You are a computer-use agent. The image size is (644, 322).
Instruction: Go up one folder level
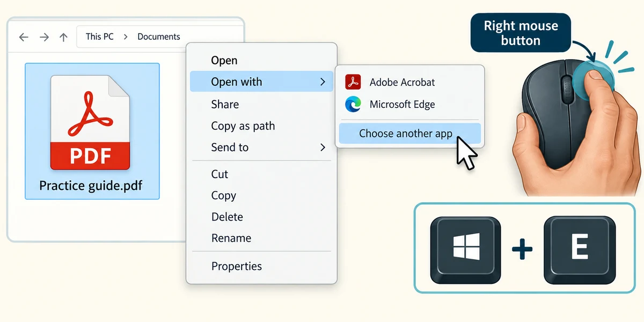[63, 37]
